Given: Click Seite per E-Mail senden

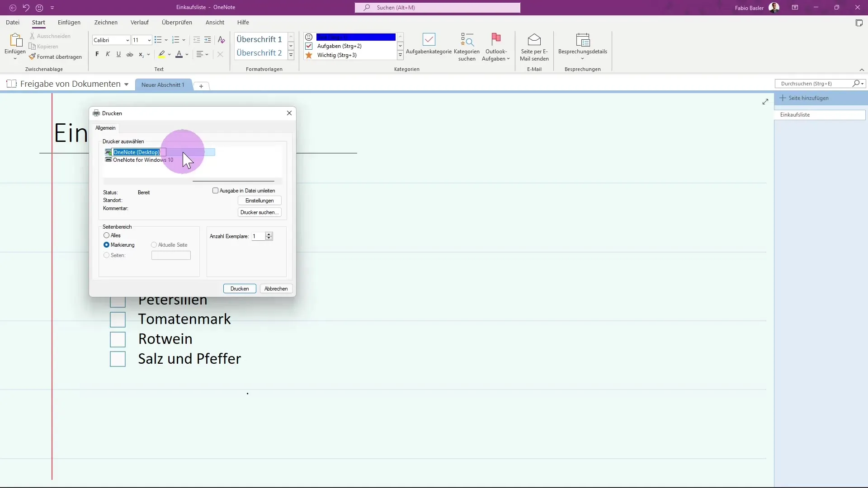Looking at the screenshot, I should point(534,47).
